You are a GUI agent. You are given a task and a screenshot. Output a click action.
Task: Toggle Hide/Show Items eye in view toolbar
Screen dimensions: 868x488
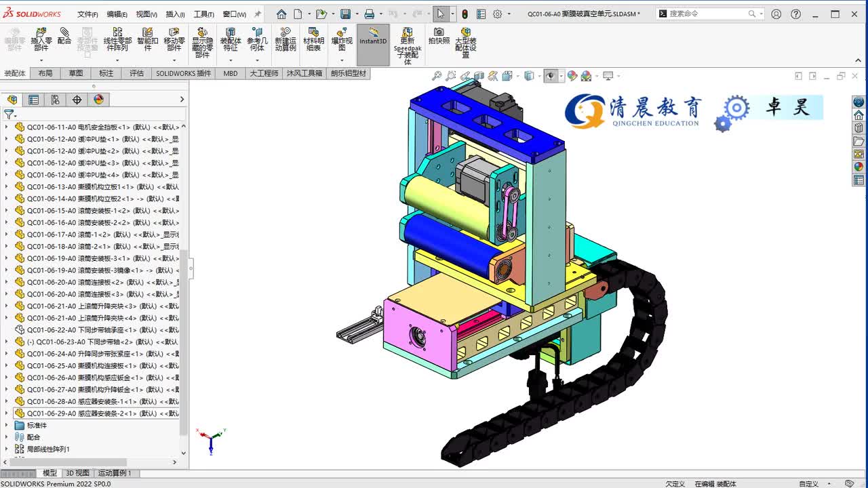click(x=550, y=76)
